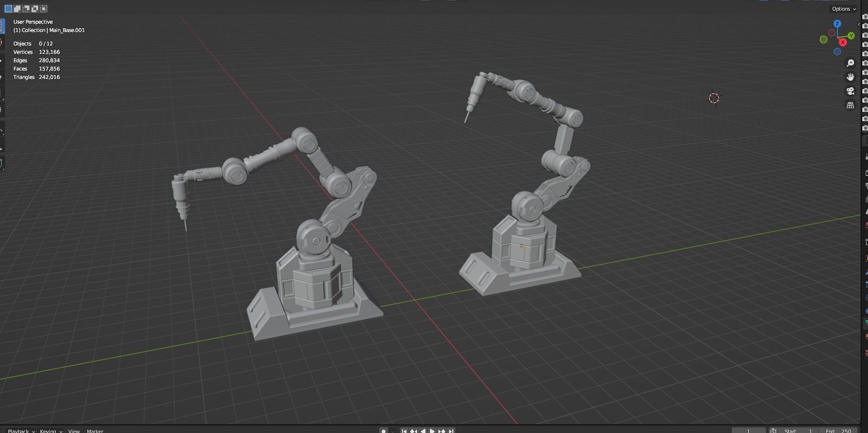This screenshot has width=868, height=433.
Task: Click the Start frame field
Action: [x=798, y=431]
